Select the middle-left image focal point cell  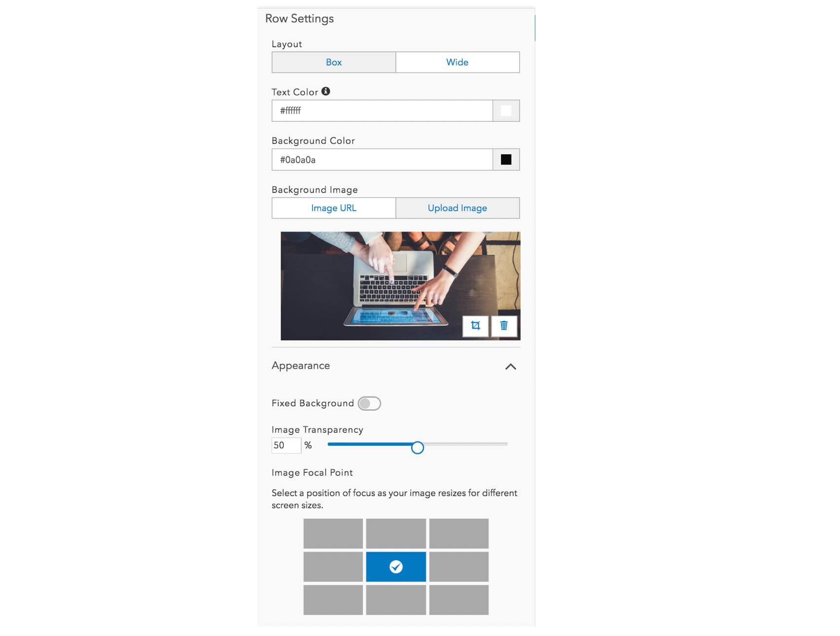(x=333, y=566)
